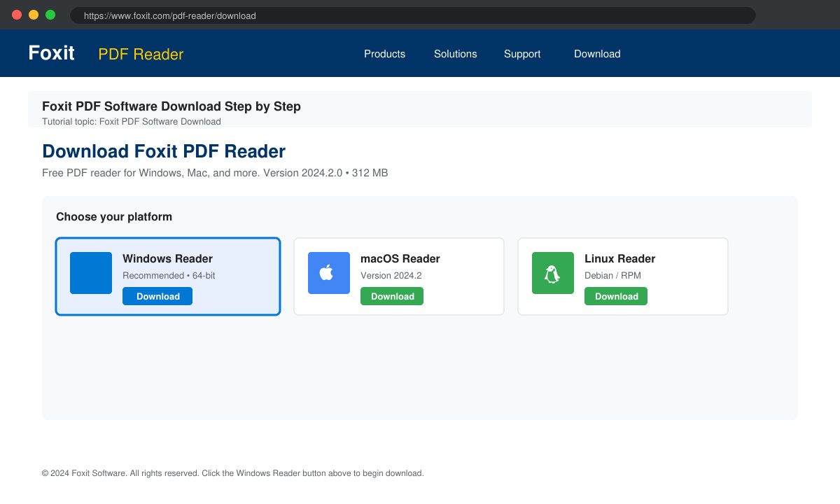Click the 'Recommended • 64-bit' text

pos(169,276)
